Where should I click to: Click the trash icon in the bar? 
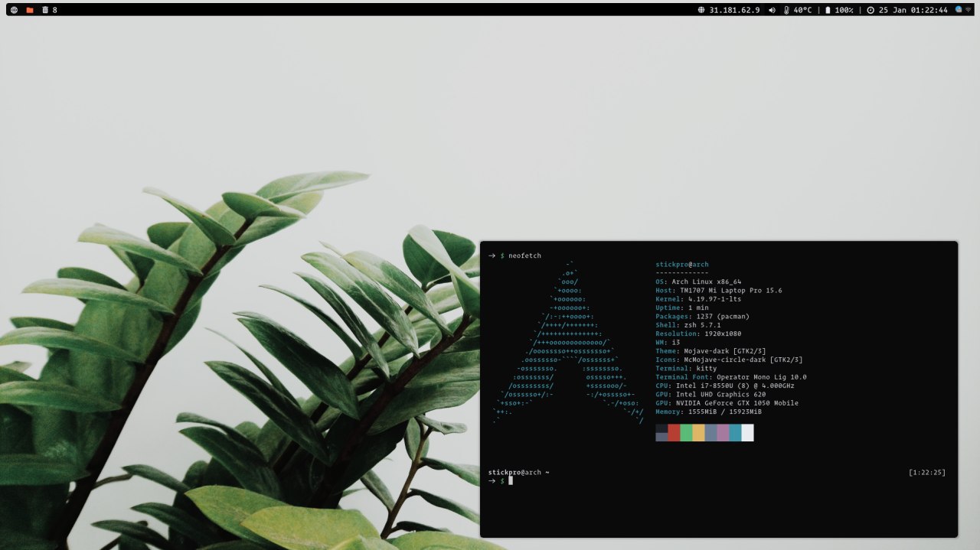(45, 10)
